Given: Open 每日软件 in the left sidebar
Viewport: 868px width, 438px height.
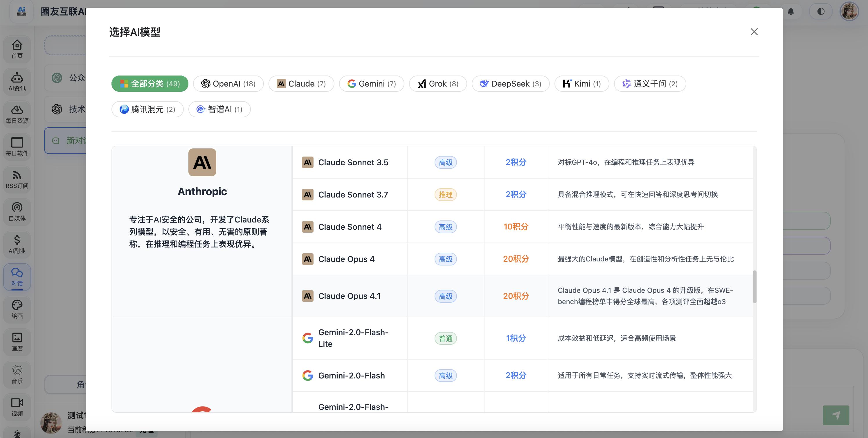Looking at the screenshot, I should pos(17,147).
